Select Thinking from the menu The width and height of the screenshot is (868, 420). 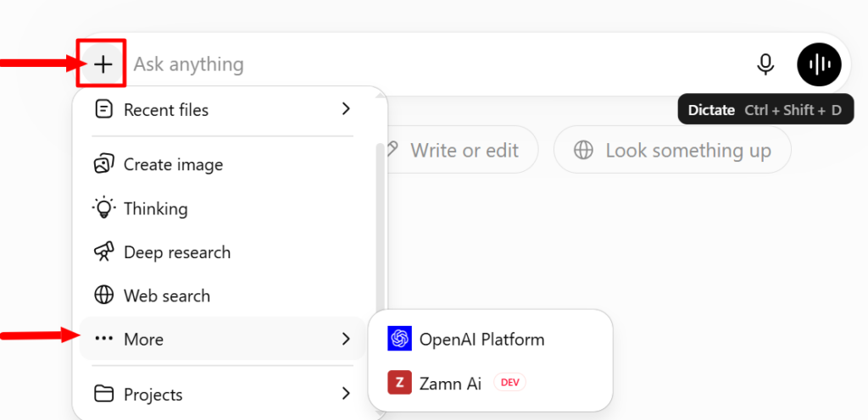(222, 208)
